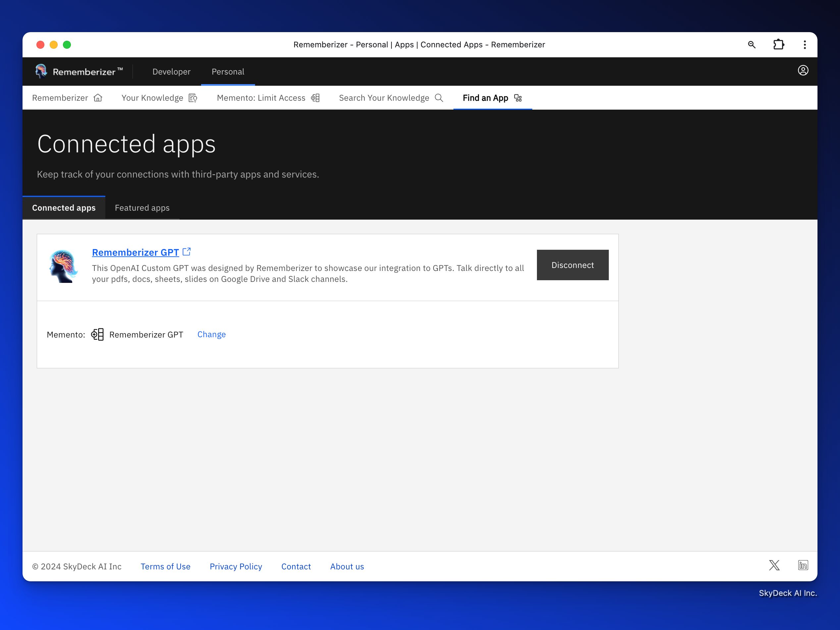Select the Personal tab
Viewport: 840px width, 630px height.
[228, 72]
